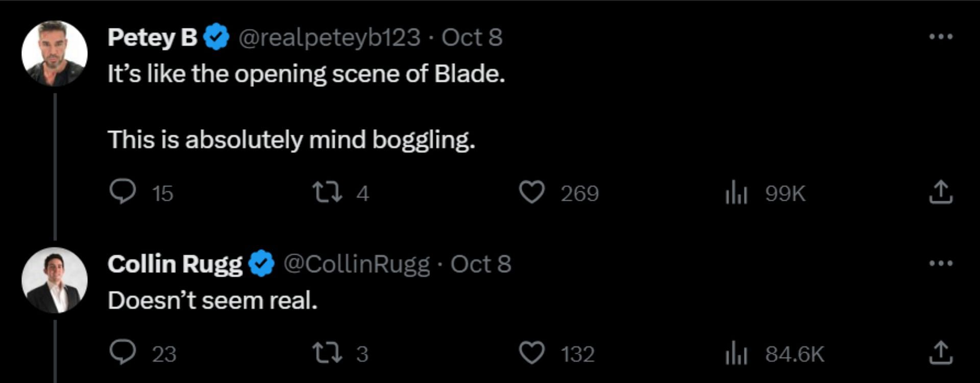Open Collin Rugg's profile picture

tap(55, 280)
